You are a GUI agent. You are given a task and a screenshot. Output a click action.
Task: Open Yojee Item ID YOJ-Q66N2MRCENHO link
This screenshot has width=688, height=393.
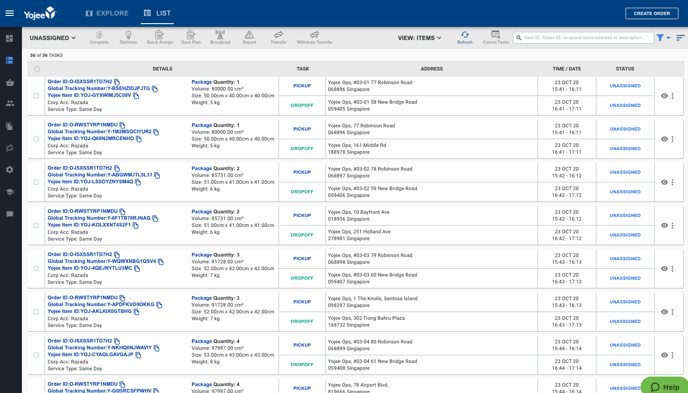tap(91, 139)
